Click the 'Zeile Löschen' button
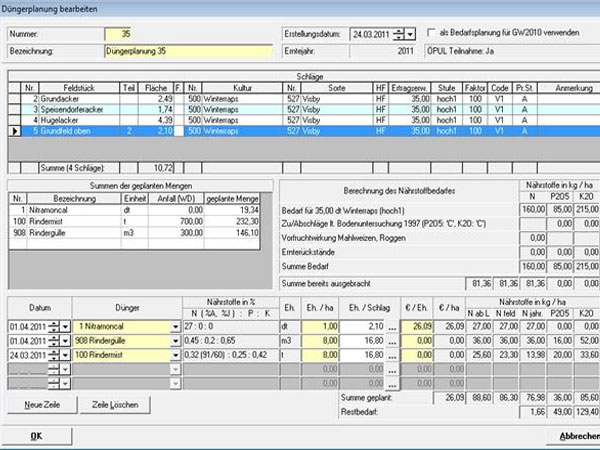 coord(115,405)
